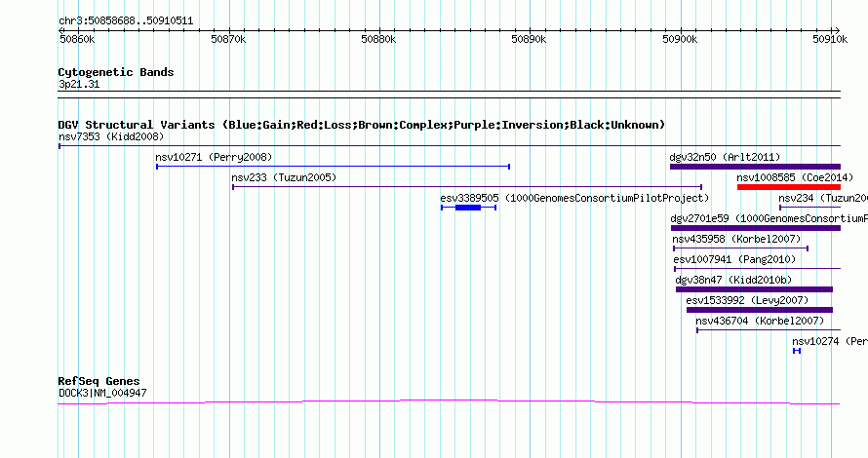Click the magenta DOCK3 gene track line
This screenshot has width=868, height=458.
tap(449, 401)
